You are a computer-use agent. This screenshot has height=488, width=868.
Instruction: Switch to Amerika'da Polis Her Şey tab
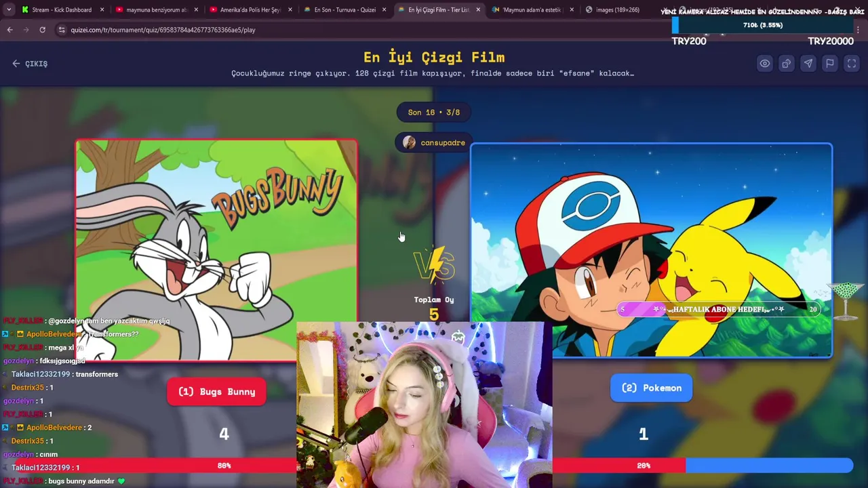(x=250, y=9)
